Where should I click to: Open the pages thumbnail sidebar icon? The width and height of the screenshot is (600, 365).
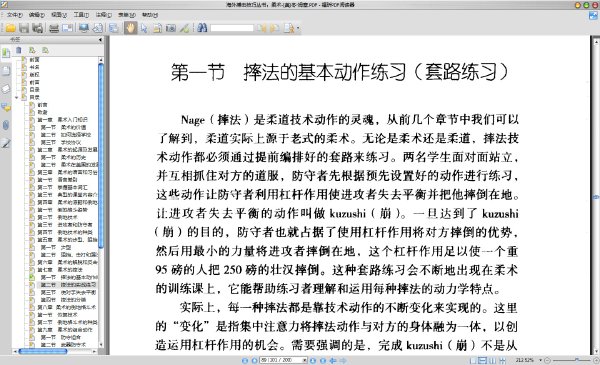(x=6, y=71)
